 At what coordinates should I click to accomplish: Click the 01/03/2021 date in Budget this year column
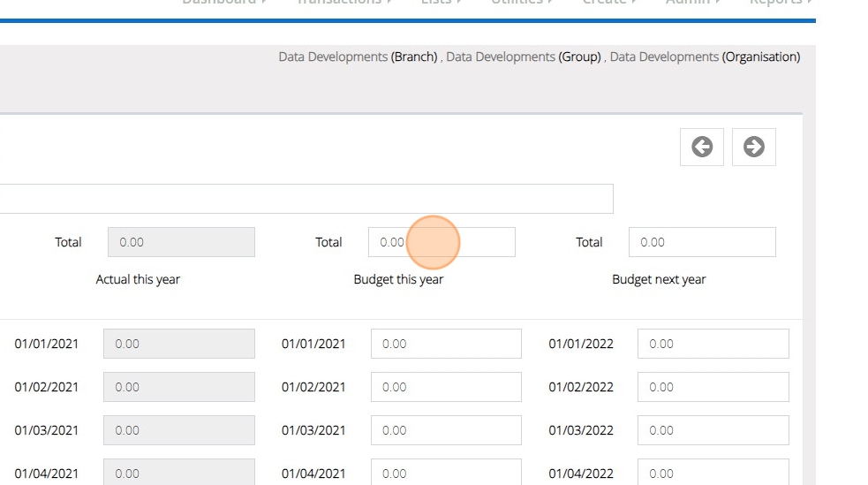(313, 430)
